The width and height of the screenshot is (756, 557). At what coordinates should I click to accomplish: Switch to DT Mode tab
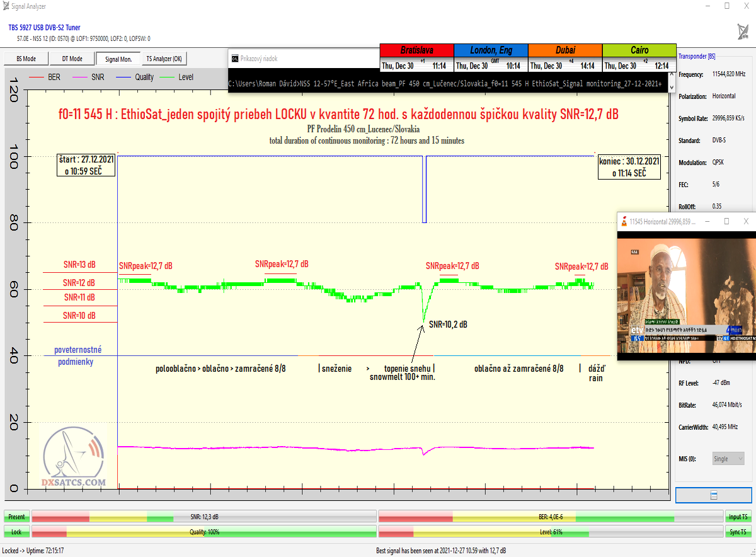(x=72, y=59)
